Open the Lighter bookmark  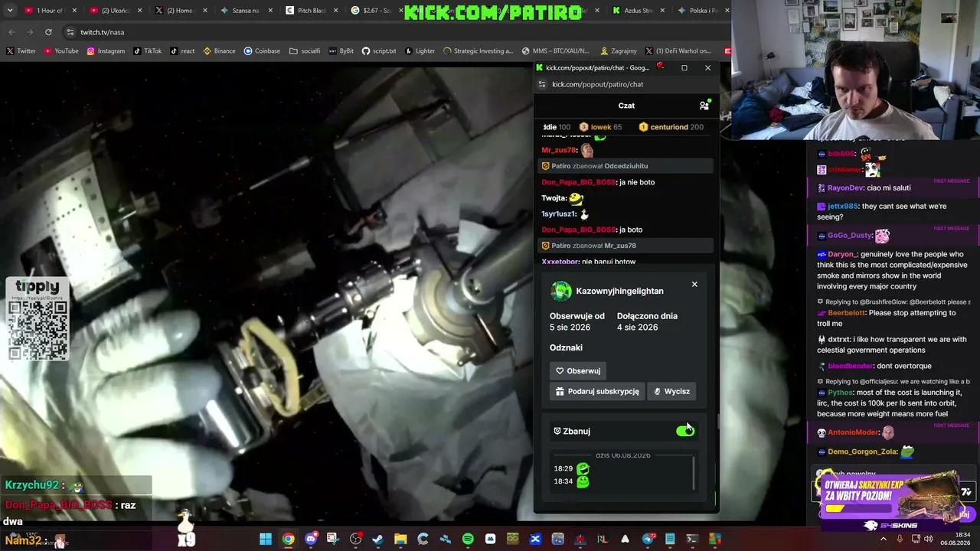420,51
